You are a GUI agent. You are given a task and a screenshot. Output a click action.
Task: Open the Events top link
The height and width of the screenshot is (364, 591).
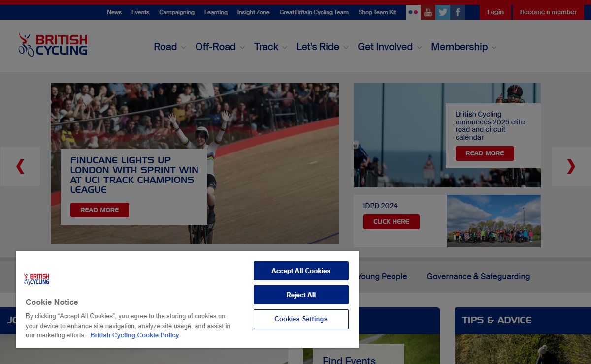pyautogui.click(x=140, y=12)
